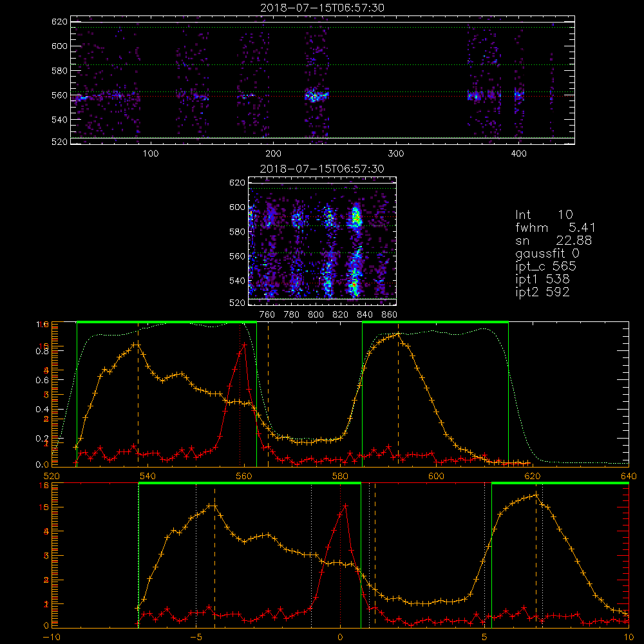Click the 0 x-axis label of bottom plot
The width and height of the screenshot is (644, 644).
tap(340, 637)
